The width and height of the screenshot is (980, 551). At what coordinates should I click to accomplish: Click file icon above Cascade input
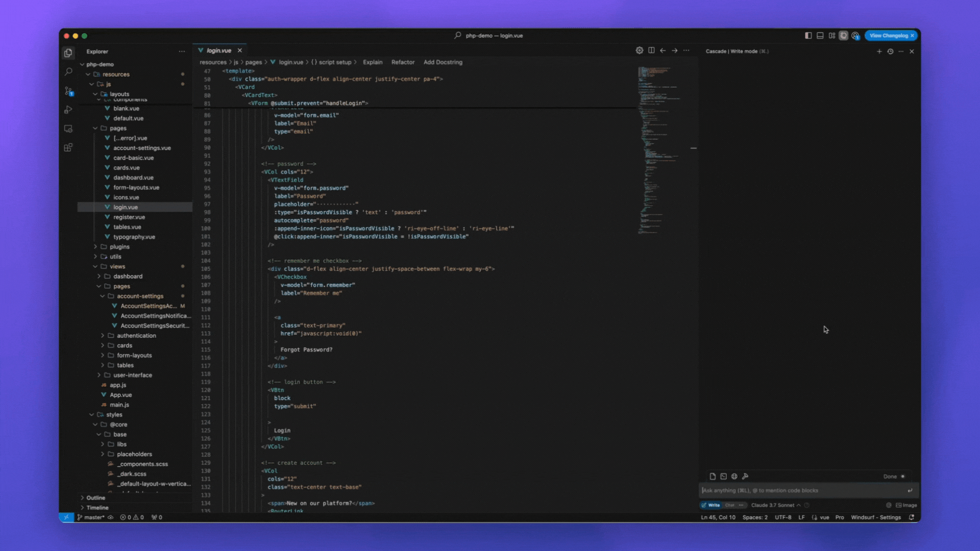[x=713, y=477]
